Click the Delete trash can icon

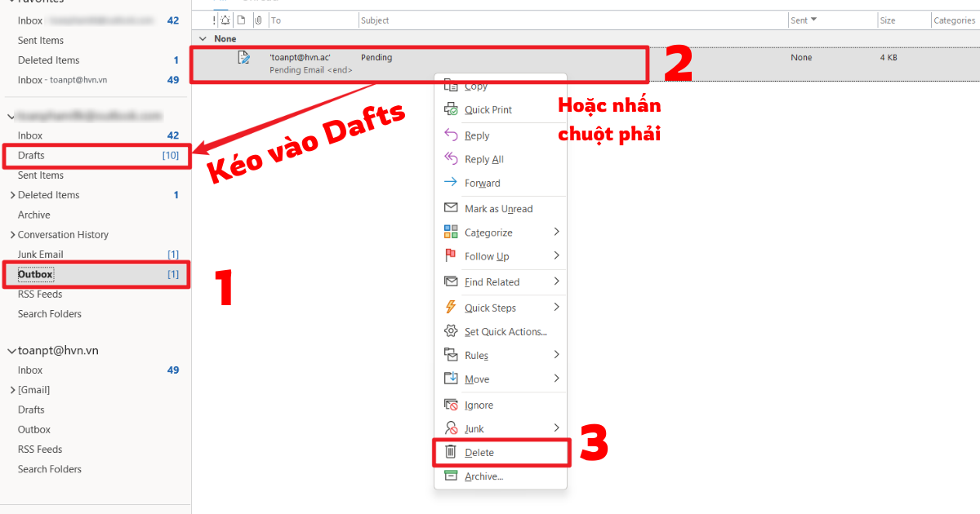451,452
